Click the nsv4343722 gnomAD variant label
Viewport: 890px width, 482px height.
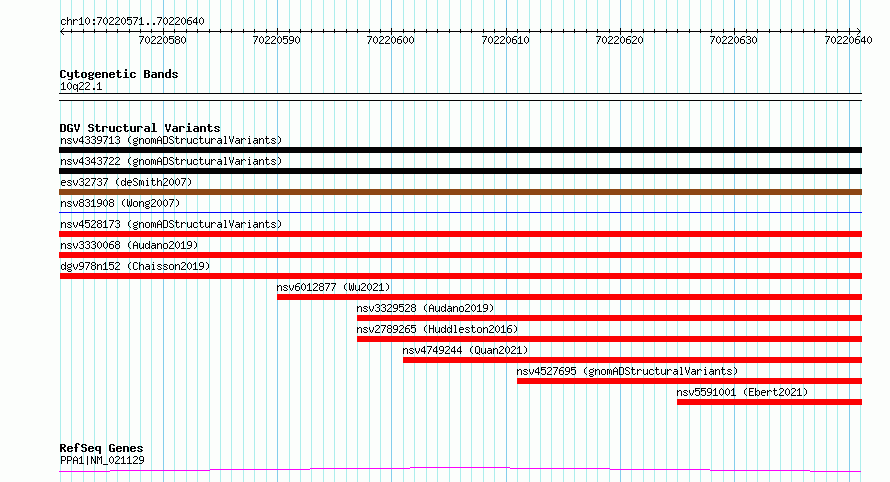tap(171, 161)
